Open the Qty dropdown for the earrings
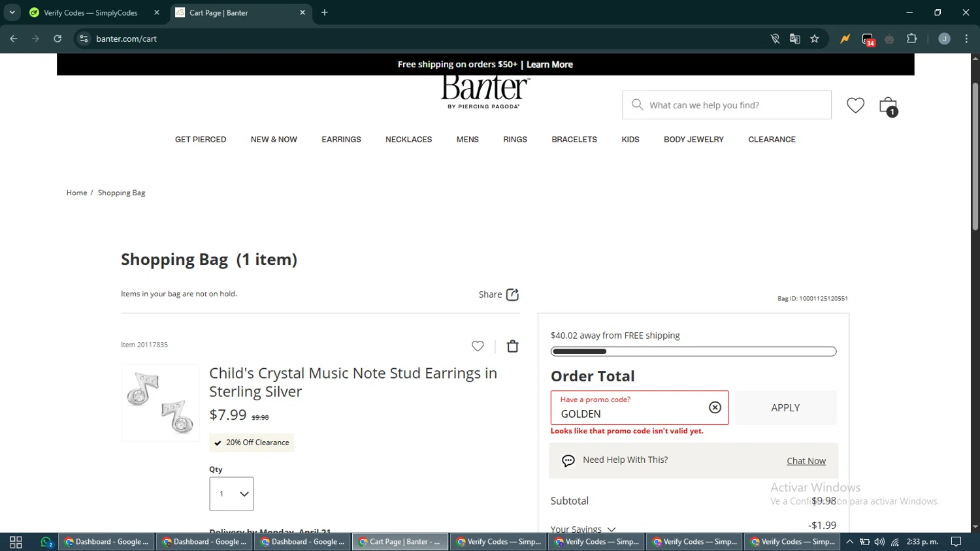This screenshot has width=980, height=551. (x=231, y=494)
